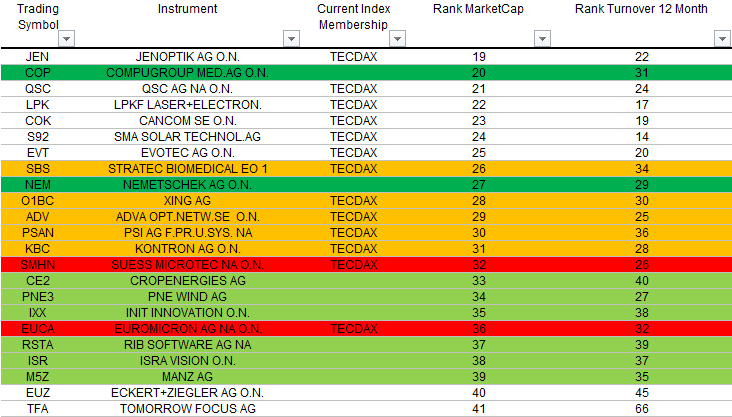The width and height of the screenshot is (732, 417).
Task: Select NEMETSCHEK AG O.N. cell
Action: coord(187,184)
